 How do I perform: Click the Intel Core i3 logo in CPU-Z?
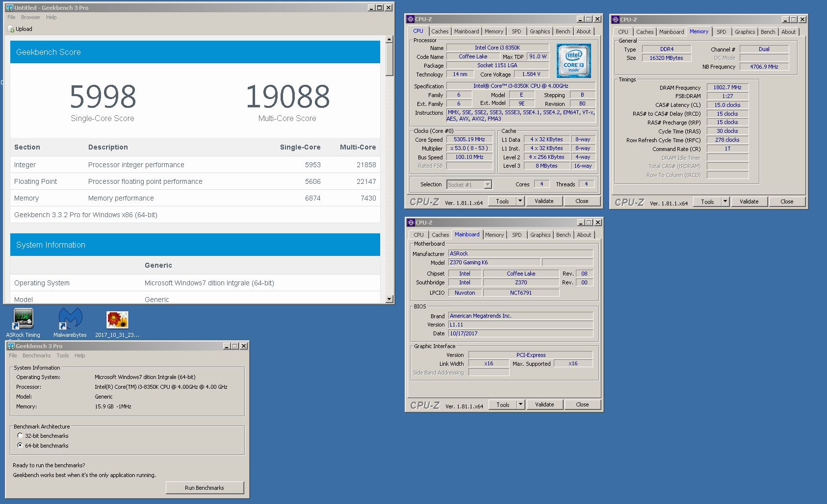click(x=574, y=61)
